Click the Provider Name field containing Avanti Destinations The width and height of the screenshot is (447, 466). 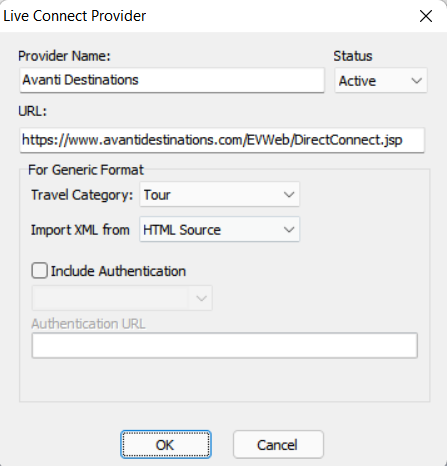[172, 80]
